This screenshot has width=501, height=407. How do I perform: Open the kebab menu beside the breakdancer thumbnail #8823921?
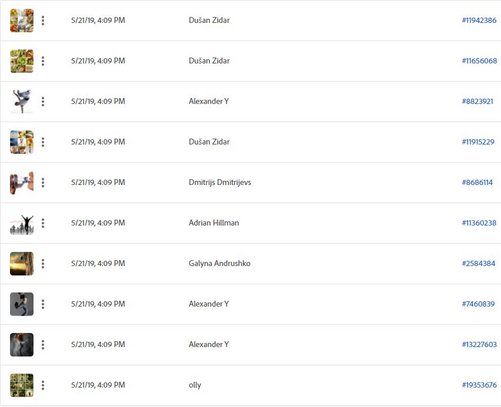pyautogui.click(x=43, y=101)
